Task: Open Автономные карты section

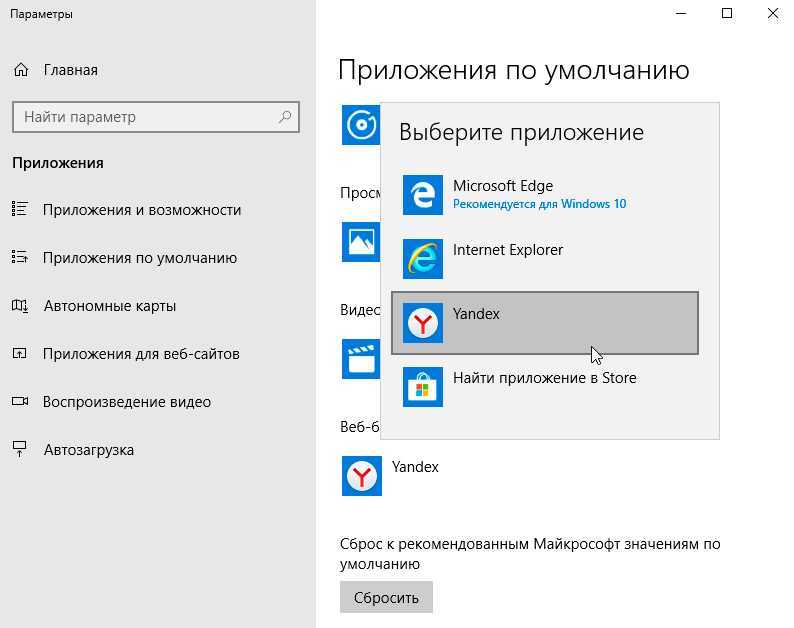Action: [x=110, y=306]
